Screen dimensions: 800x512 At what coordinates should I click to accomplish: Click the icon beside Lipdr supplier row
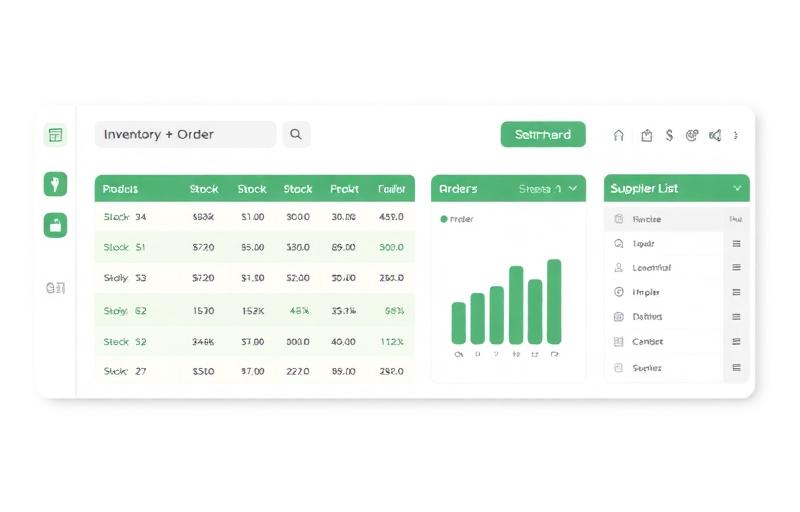[619, 243]
